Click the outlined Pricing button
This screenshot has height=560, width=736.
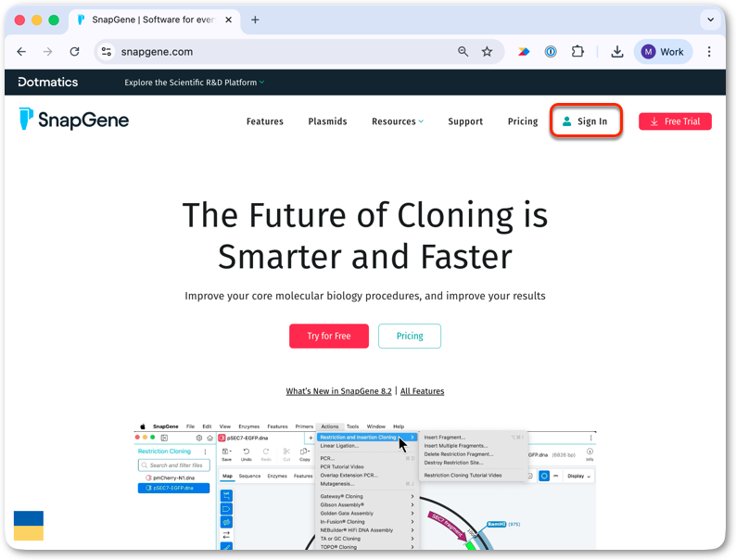pyautogui.click(x=410, y=337)
